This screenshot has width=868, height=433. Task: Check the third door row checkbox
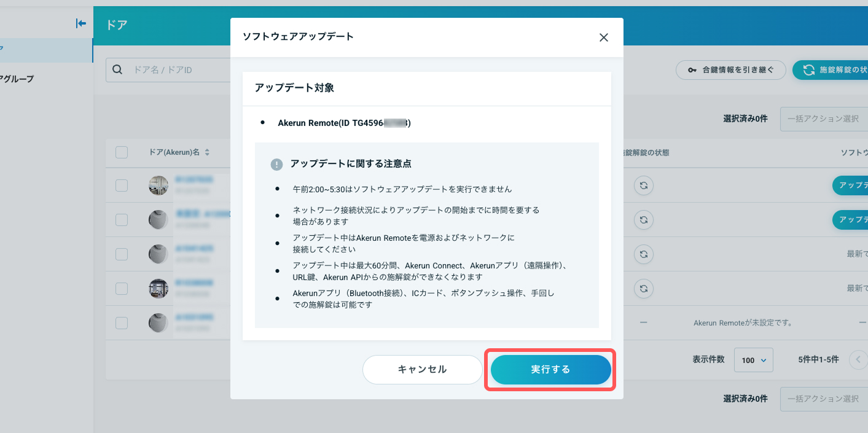click(x=122, y=254)
